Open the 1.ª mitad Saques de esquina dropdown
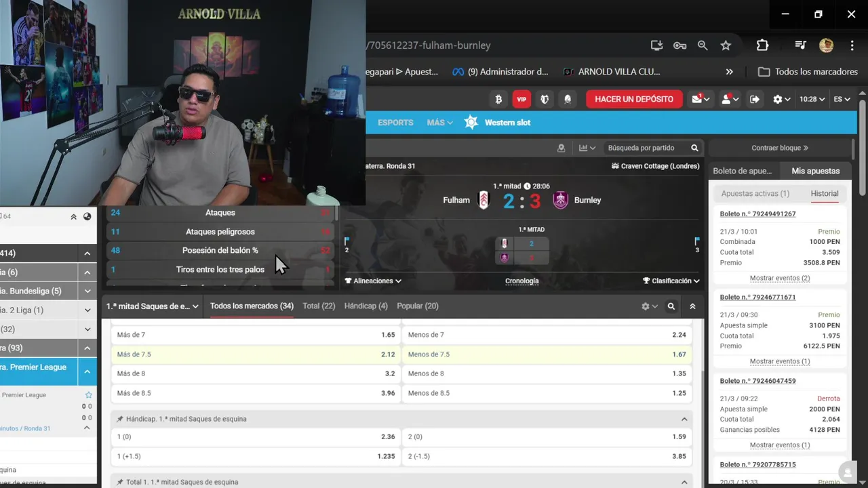 click(x=152, y=306)
